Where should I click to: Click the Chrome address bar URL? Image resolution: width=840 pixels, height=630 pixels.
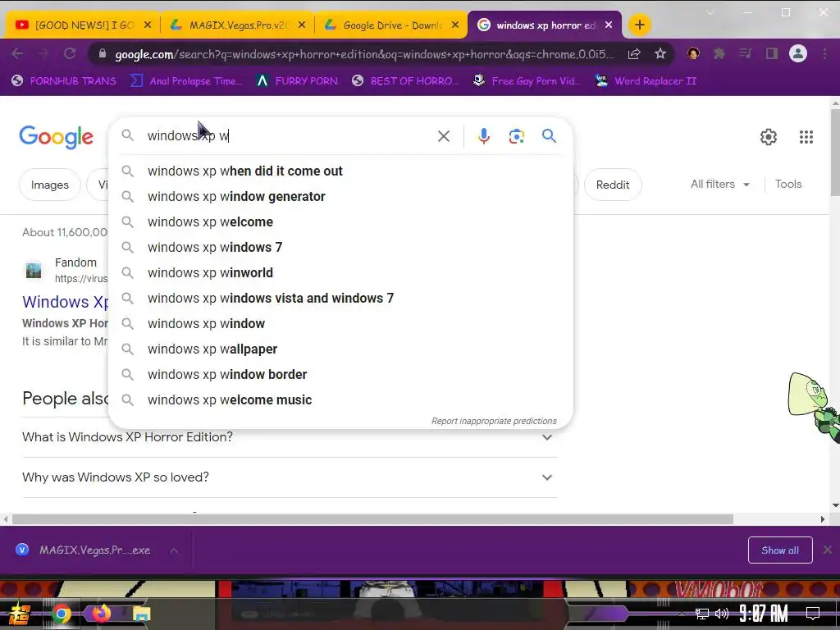[x=363, y=54]
